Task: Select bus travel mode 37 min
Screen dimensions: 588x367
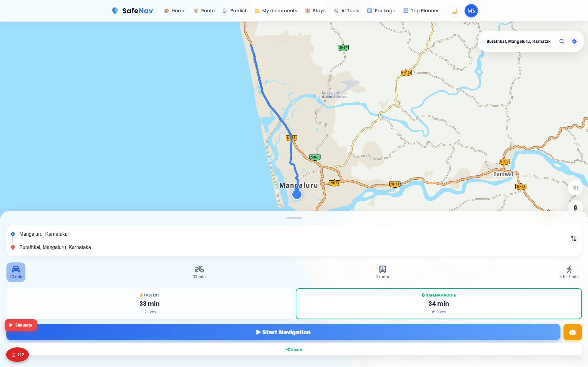Action: (x=382, y=272)
